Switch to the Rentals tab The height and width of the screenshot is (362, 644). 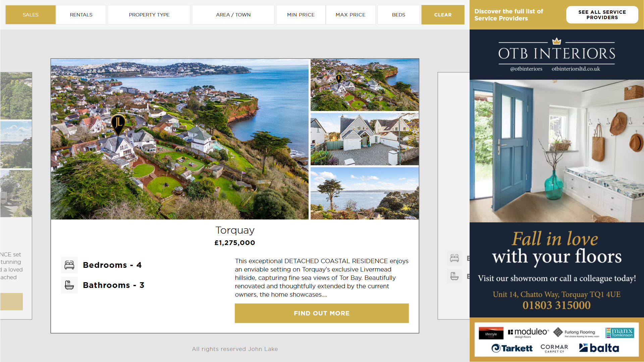pyautogui.click(x=81, y=15)
